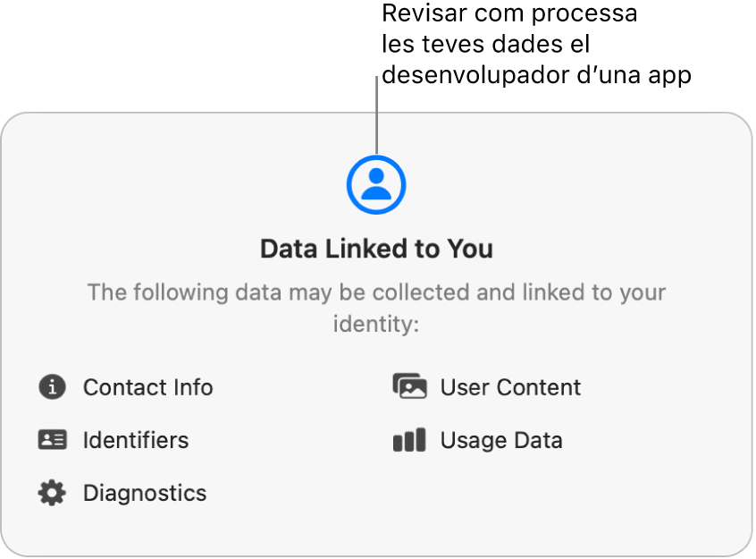Open the Contact Info label

coord(147,387)
